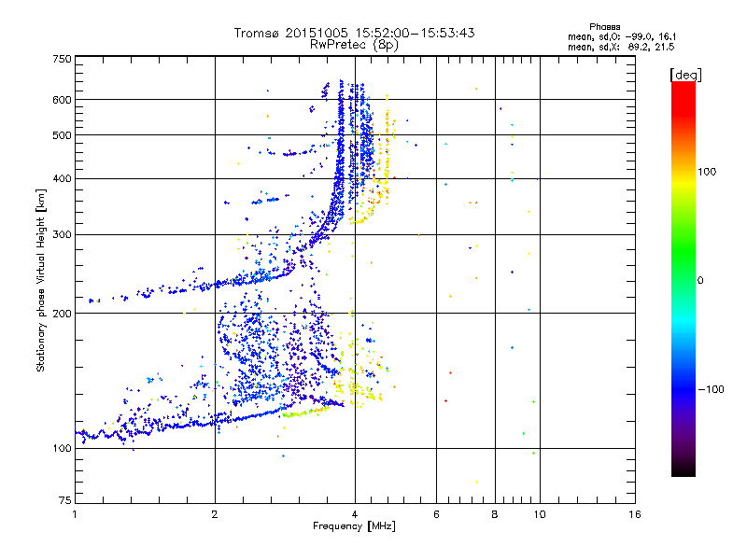Click the x-axis '10' tick label
Screen dimensions: 747x560
pyautogui.click(x=540, y=514)
